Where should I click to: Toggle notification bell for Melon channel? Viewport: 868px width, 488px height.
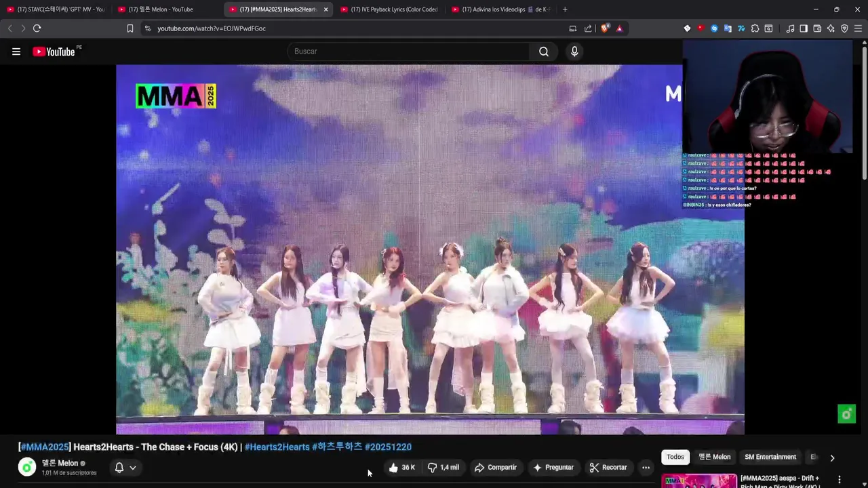[119, 468]
